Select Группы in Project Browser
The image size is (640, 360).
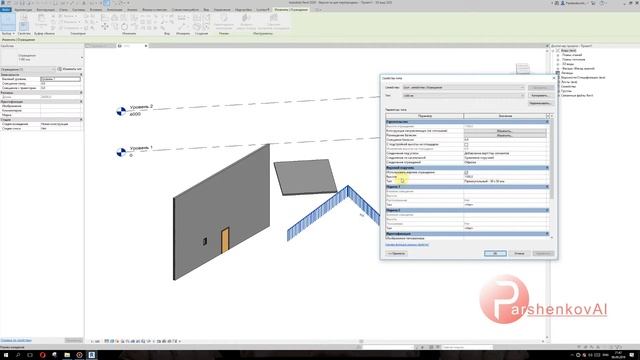pos(566,91)
